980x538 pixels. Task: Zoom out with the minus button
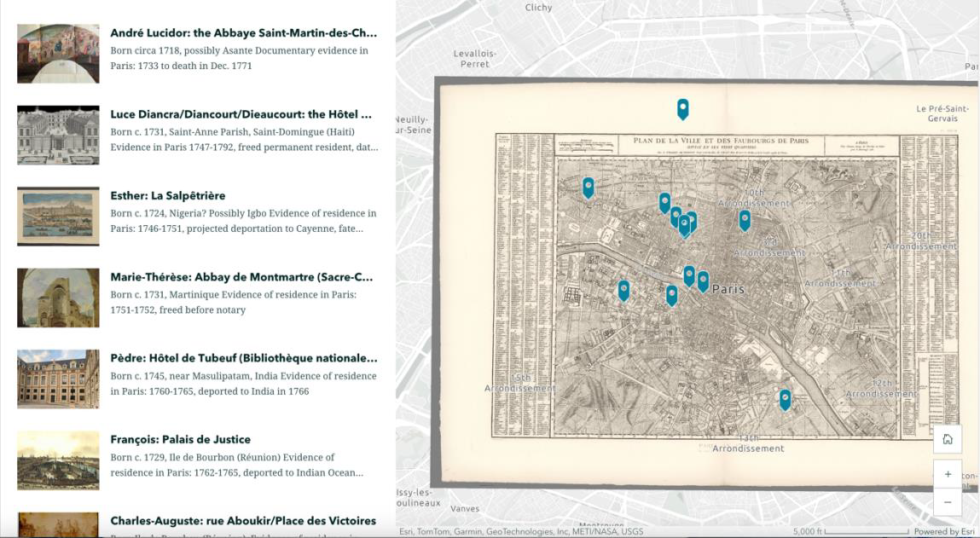click(x=948, y=502)
